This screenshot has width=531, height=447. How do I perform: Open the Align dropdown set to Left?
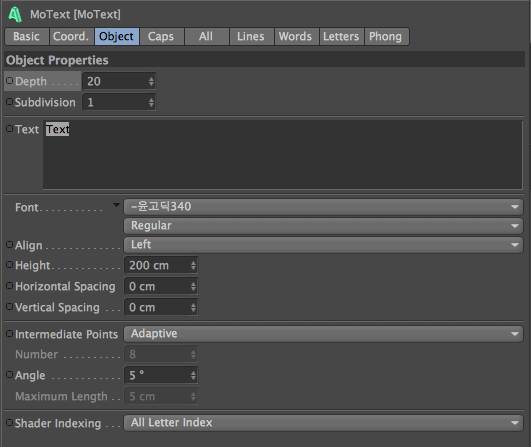click(323, 244)
